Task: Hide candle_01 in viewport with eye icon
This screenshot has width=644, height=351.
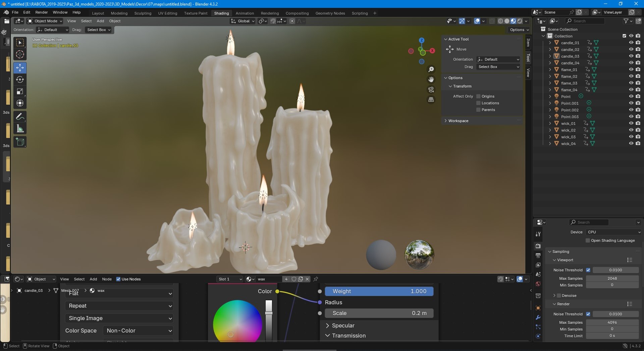Action: (x=631, y=43)
